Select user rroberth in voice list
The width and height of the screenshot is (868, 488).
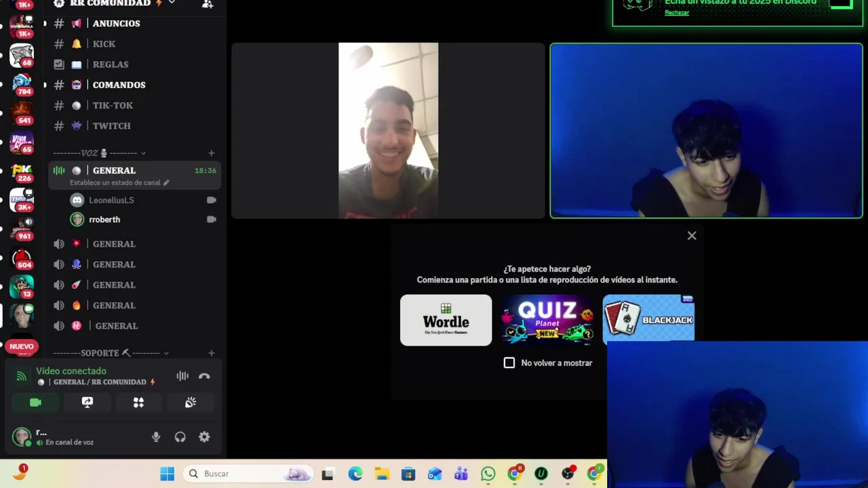[x=104, y=220]
